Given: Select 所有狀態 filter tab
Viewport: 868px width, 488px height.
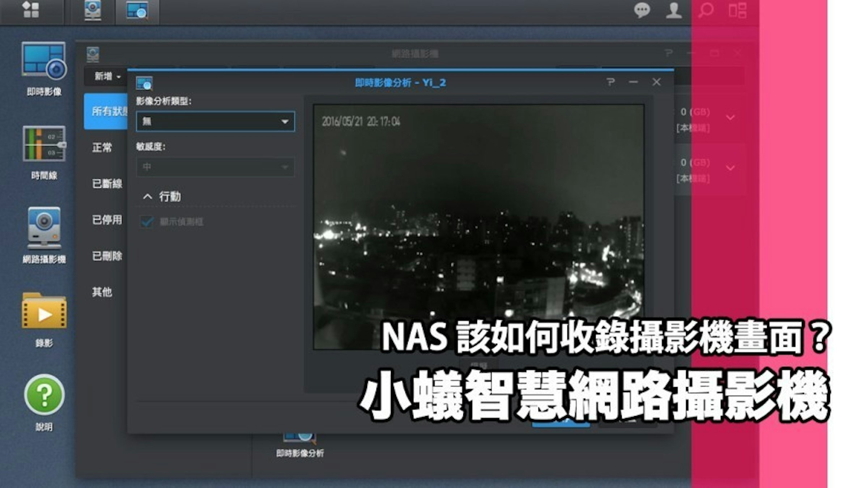Looking at the screenshot, I should [x=106, y=111].
